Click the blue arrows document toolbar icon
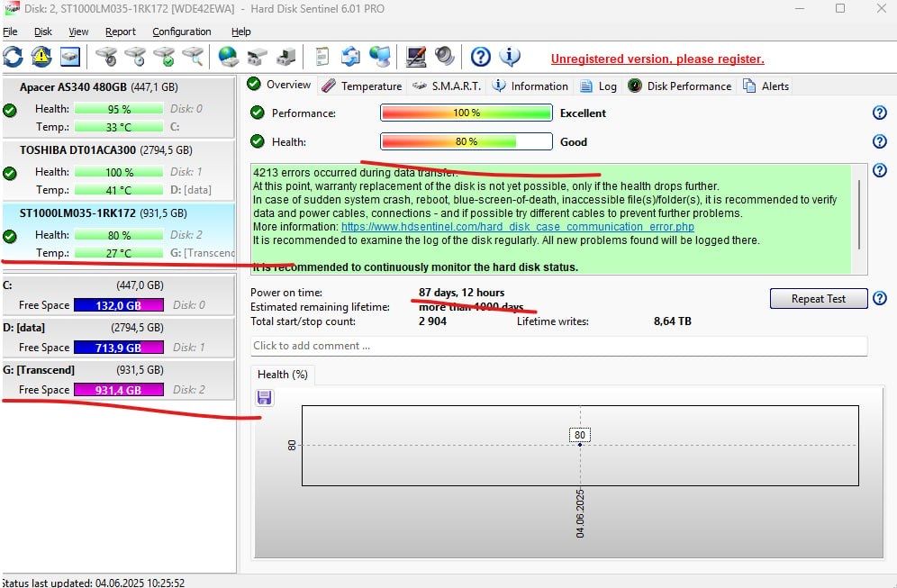 [350, 57]
